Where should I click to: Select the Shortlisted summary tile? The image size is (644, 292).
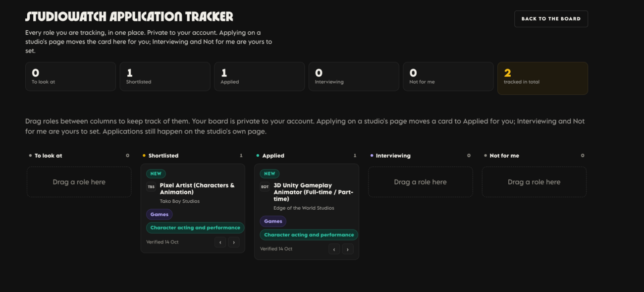coord(165,76)
